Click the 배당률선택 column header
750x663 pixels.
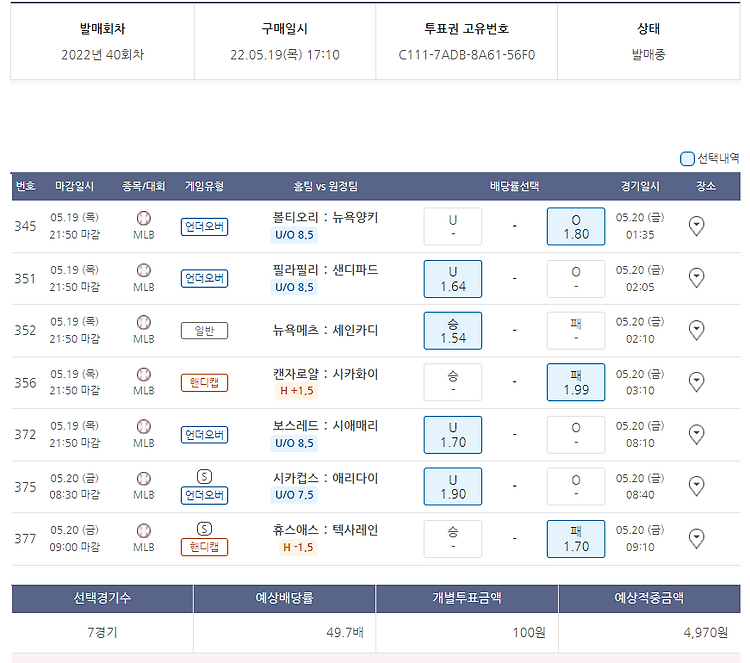[x=514, y=186]
